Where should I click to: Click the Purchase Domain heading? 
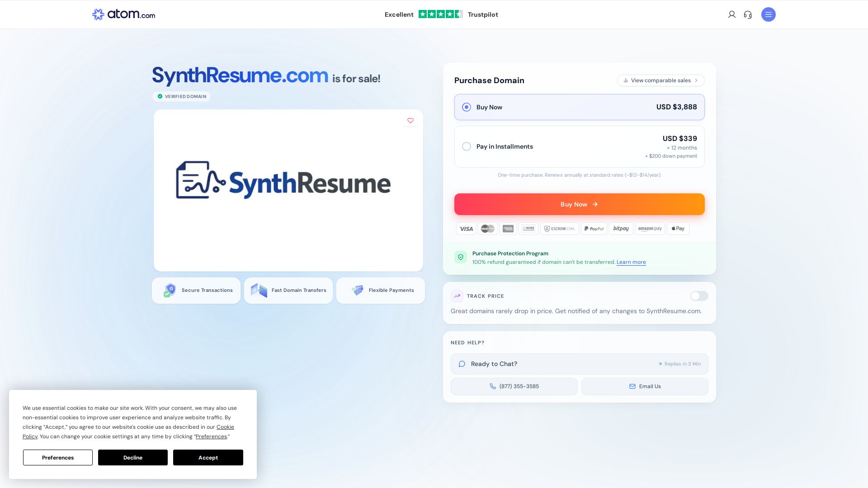pos(489,80)
